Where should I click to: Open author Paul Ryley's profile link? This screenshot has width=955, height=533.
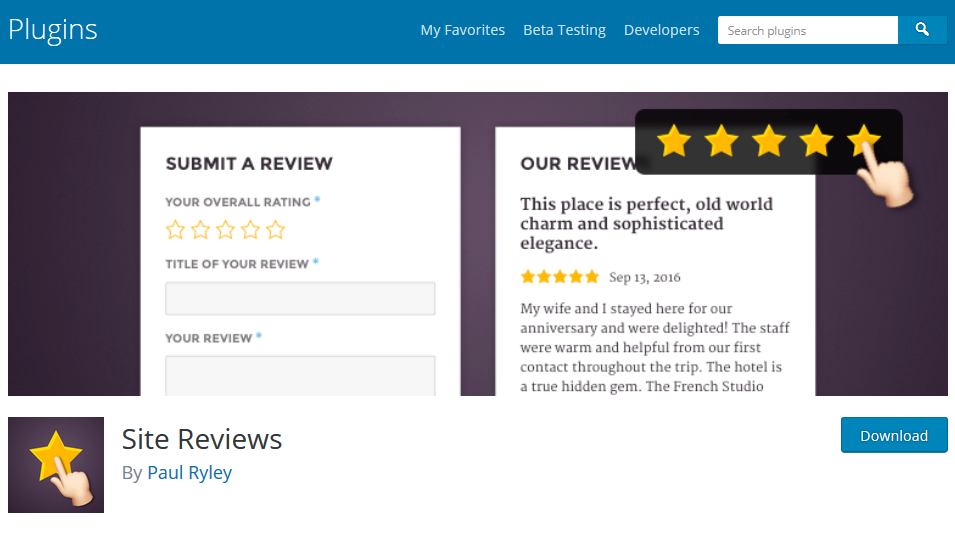(189, 472)
